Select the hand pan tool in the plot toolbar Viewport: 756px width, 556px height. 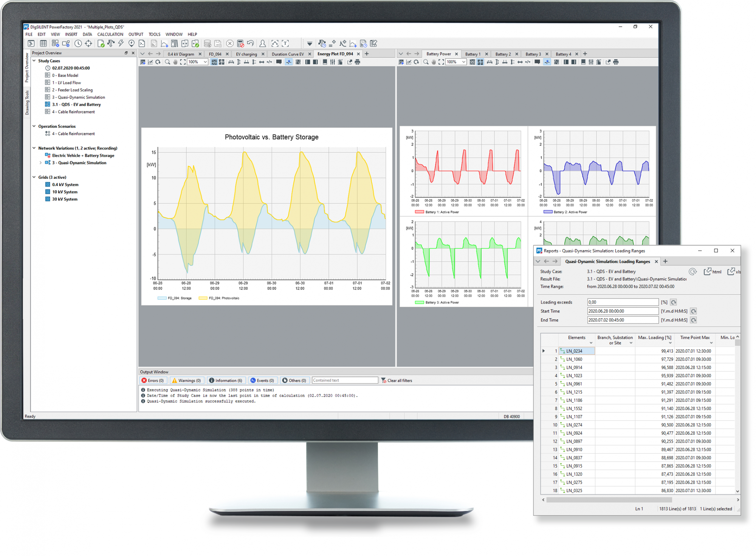[175, 62]
